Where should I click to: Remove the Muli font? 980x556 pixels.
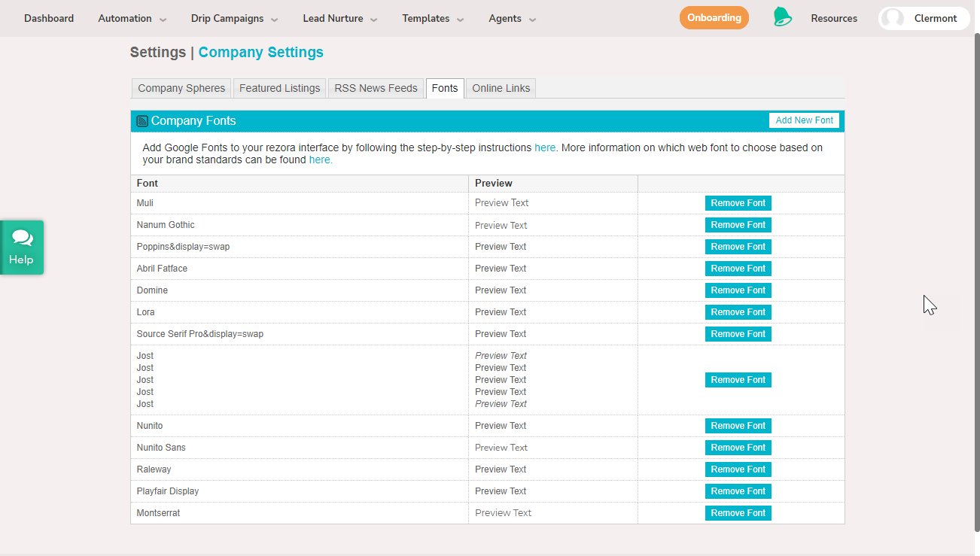click(738, 203)
